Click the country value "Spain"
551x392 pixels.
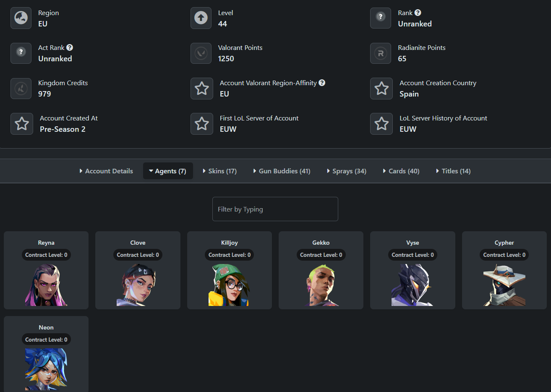(409, 94)
